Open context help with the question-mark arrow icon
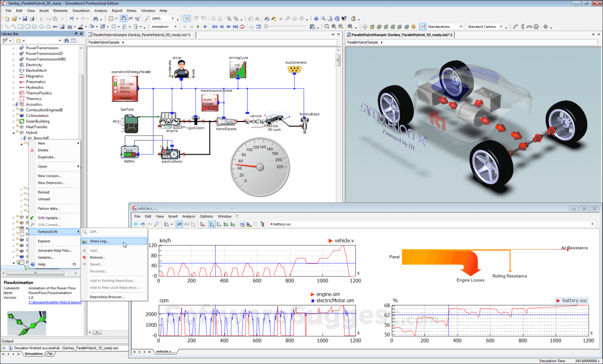This screenshot has height=364, width=603. coord(345,19)
